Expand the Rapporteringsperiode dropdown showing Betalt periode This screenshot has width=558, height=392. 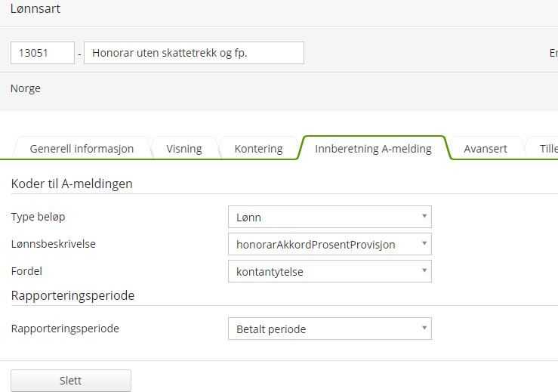coord(330,329)
